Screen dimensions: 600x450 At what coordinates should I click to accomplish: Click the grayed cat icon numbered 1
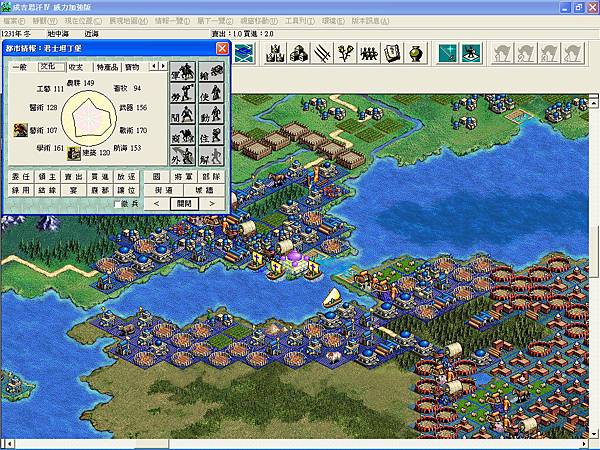tap(502, 53)
